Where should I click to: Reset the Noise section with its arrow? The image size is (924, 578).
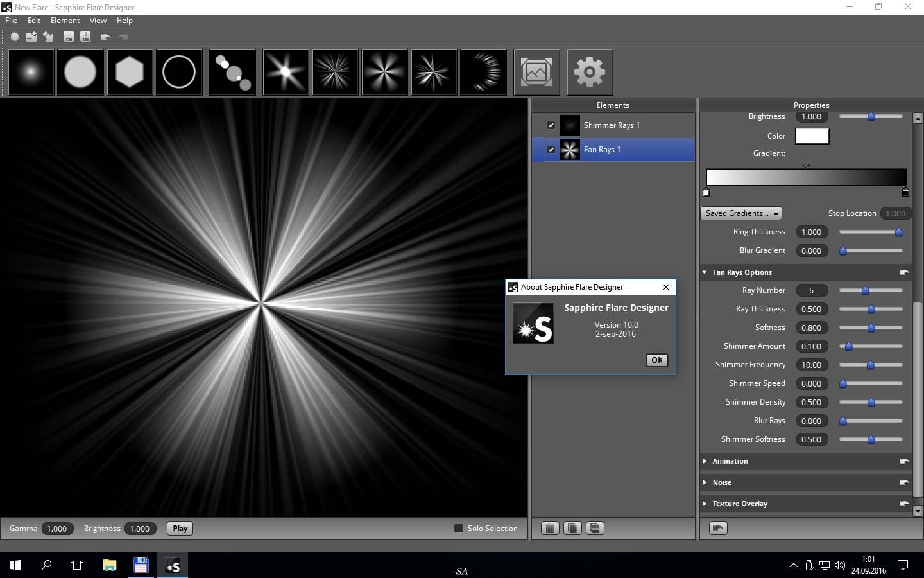pos(904,482)
